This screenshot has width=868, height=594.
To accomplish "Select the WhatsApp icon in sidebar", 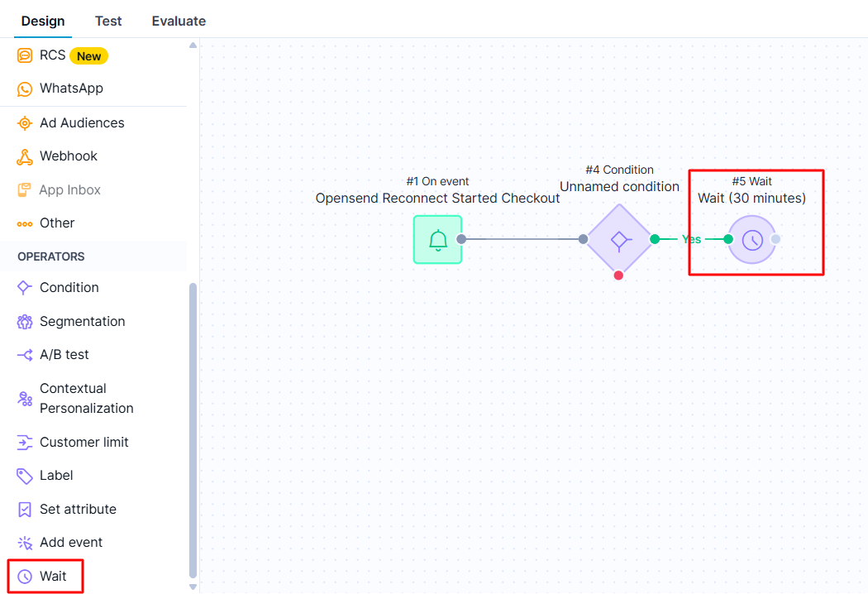I will [25, 89].
